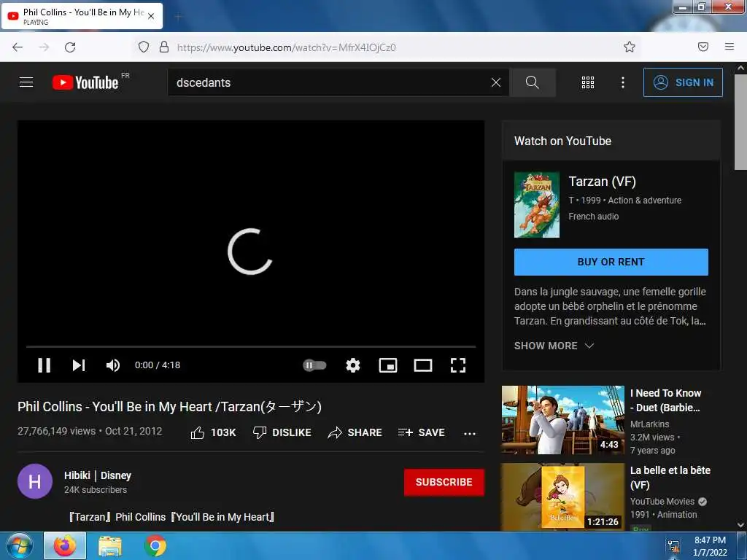
Task: Click BUY OR RENT for Tarzan
Action: click(x=611, y=262)
